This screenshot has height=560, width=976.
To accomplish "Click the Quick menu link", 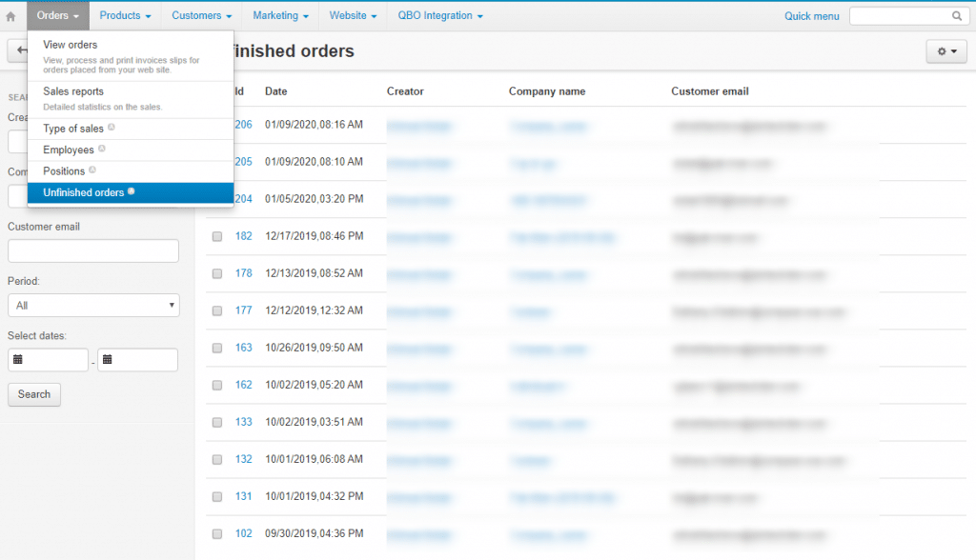I will 811,16.
